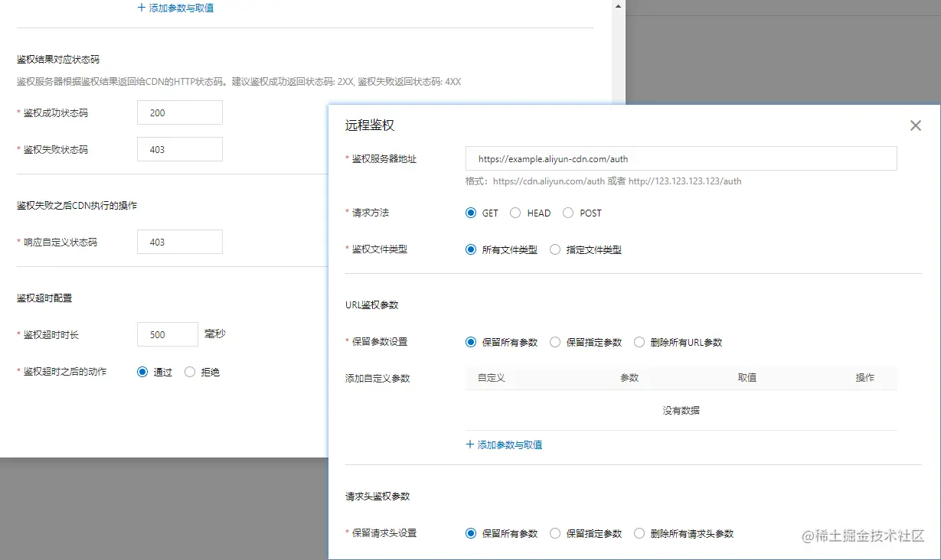This screenshot has width=941, height=560.
Task: Choose 保留所有参数 under 请求头鉴权参数
Action: [471, 533]
